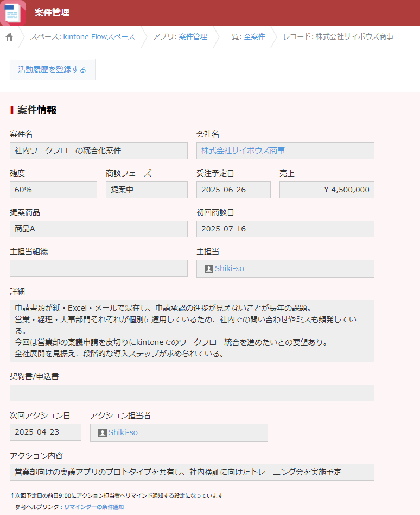The width and height of the screenshot is (420, 515).
Task: Open Shiki-so profile in 主担当
Action: coord(230,269)
